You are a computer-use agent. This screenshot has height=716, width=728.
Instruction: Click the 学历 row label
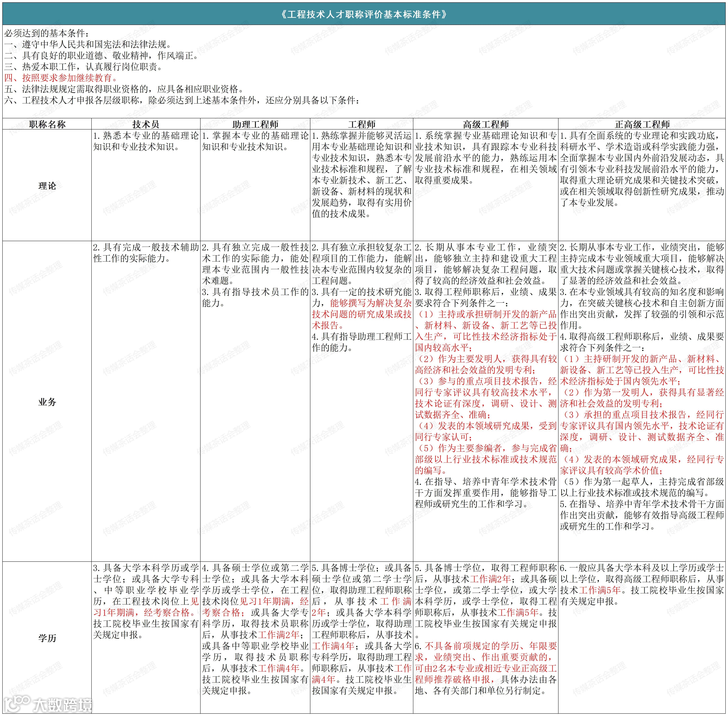(x=47, y=638)
